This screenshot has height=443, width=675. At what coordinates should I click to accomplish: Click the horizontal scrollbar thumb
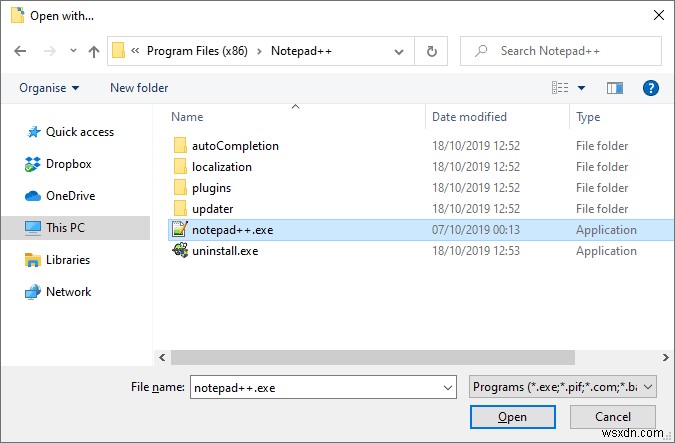pyautogui.click(x=373, y=357)
